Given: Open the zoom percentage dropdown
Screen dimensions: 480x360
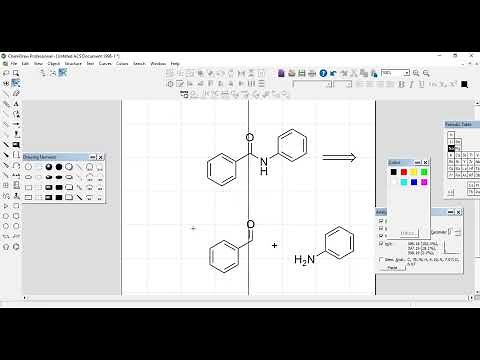Looking at the screenshot, I should click(x=407, y=73).
